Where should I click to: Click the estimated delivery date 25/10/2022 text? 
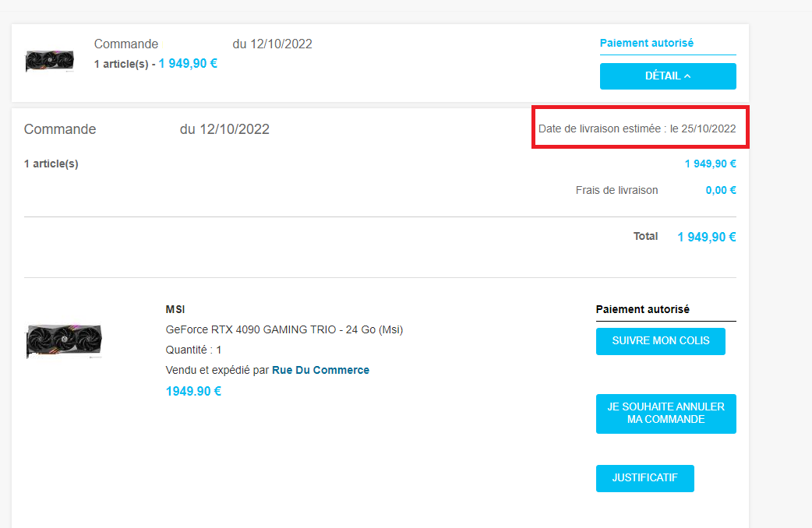coord(637,128)
